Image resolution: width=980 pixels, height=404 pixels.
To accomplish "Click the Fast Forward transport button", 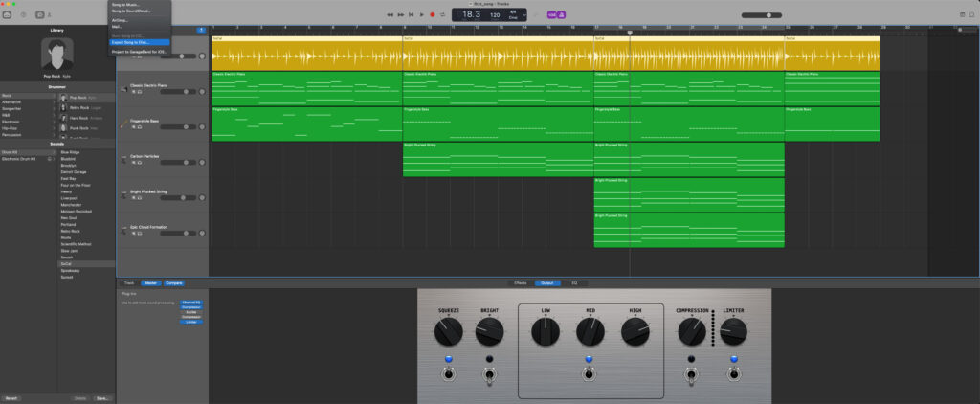I will point(400,14).
